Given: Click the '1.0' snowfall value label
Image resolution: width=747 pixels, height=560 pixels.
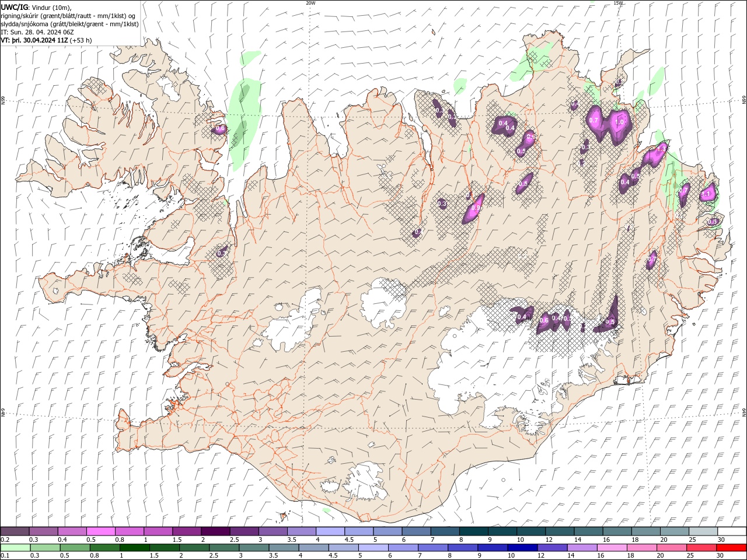Looking at the screenshot, I should [x=620, y=123].
